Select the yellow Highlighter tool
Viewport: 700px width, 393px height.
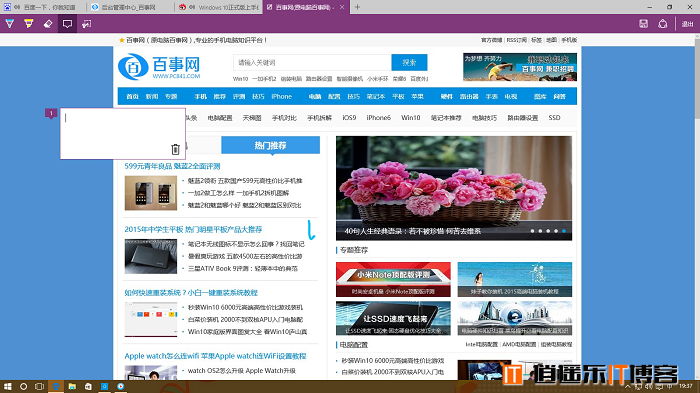[x=29, y=24]
